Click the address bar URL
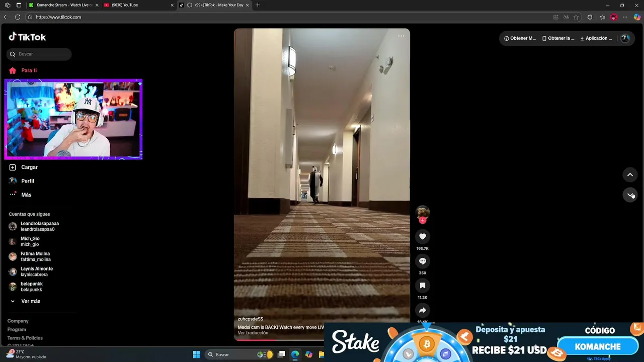This screenshot has width=644, height=362. point(58,17)
